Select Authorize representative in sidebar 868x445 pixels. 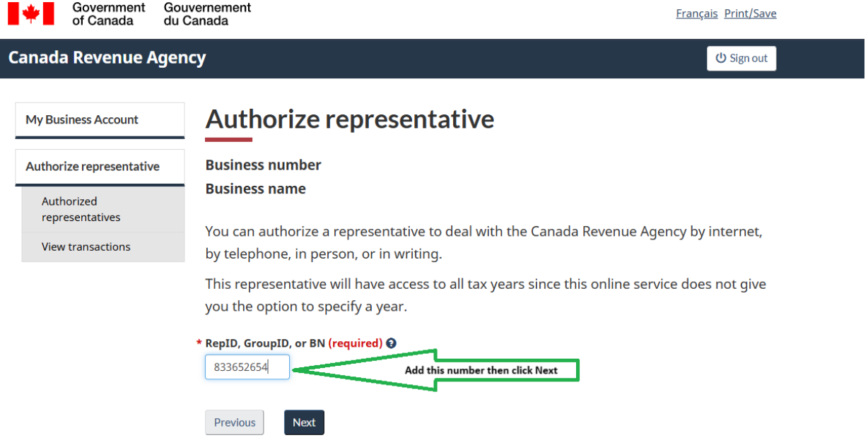(x=100, y=167)
